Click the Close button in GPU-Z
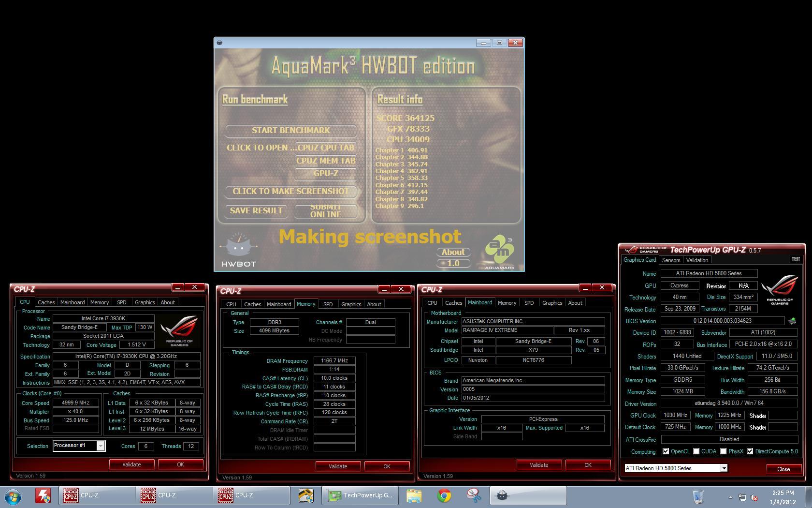The image size is (812, 508). pos(783,469)
